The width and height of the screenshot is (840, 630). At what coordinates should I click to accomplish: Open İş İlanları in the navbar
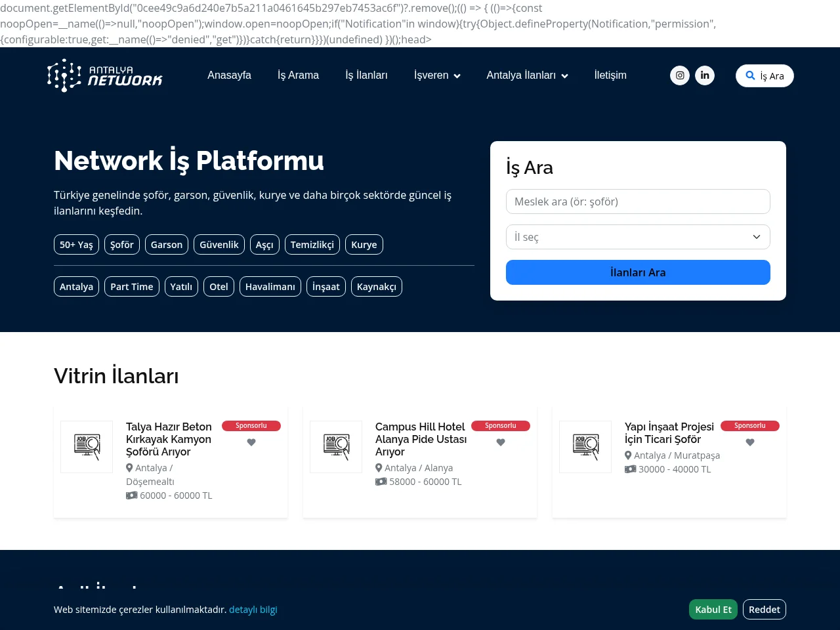point(366,75)
